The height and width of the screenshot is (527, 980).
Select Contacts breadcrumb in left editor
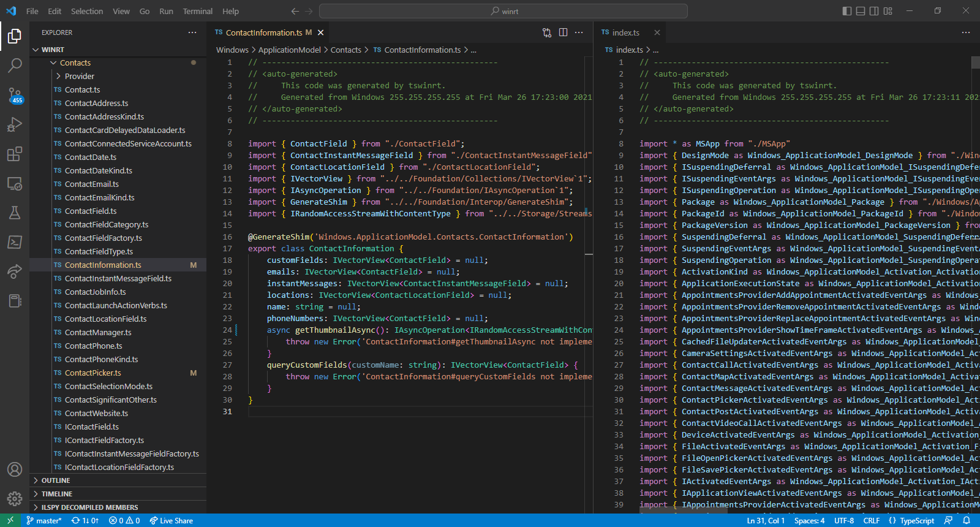coord(346,50)
